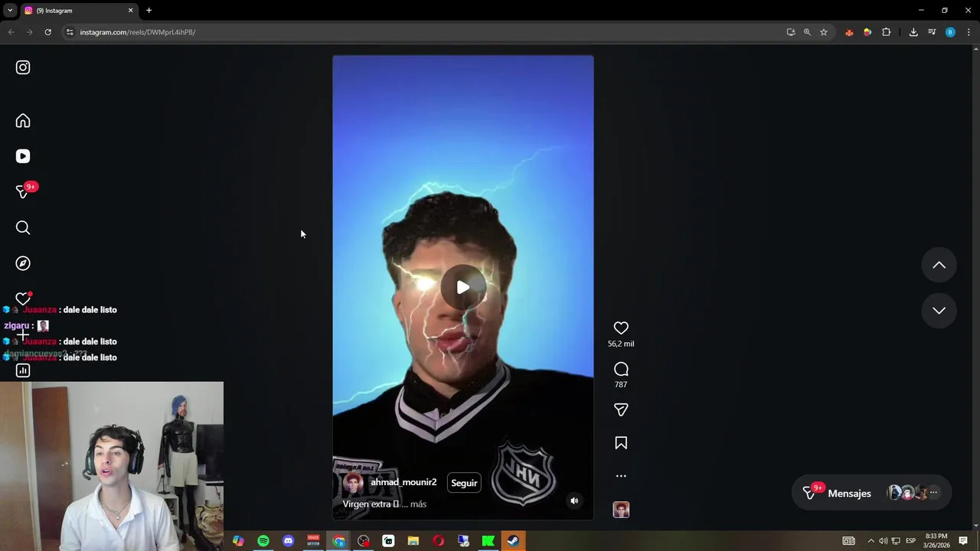Open a new browser tab
This screenshot has height=551, width=980.
click(x=149, y=11)
